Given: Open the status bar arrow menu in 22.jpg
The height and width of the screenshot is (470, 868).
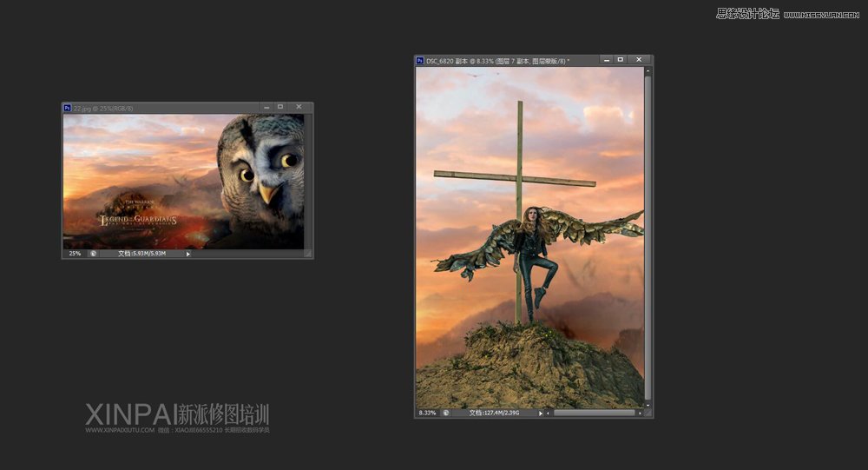Looking at the screenshot, I should pos(188,254).
